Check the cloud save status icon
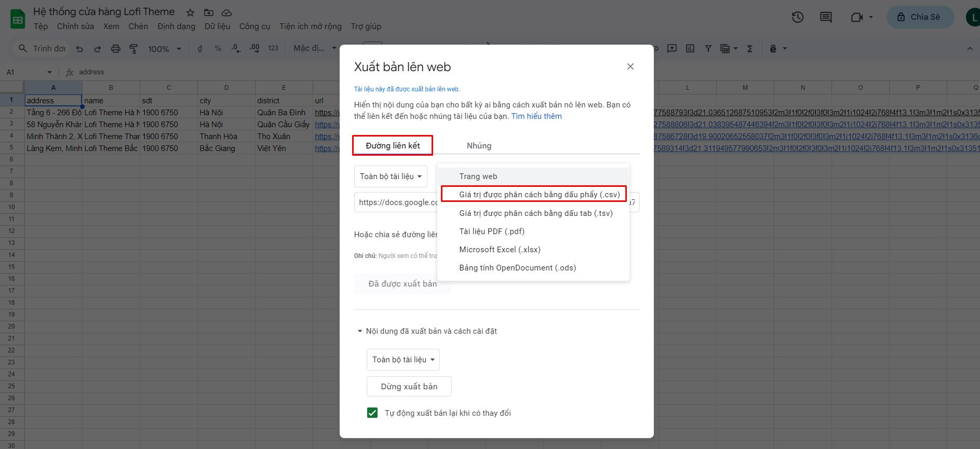 coord(226,12)
